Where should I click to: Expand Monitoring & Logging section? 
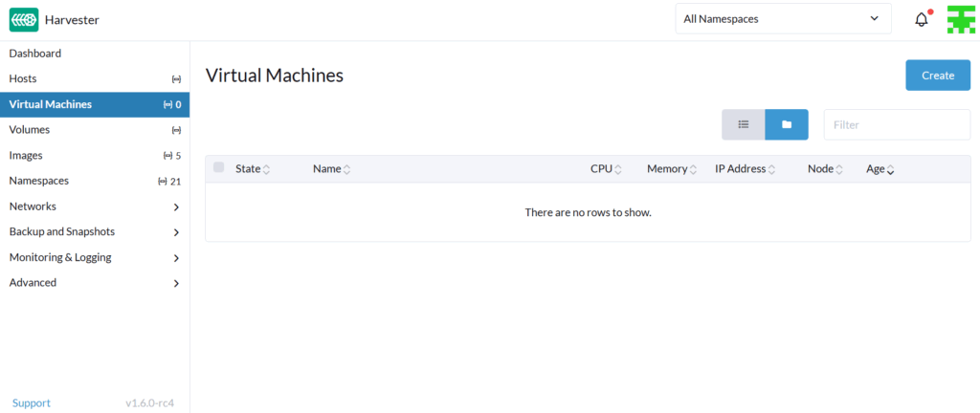click(x=176, y=258)
